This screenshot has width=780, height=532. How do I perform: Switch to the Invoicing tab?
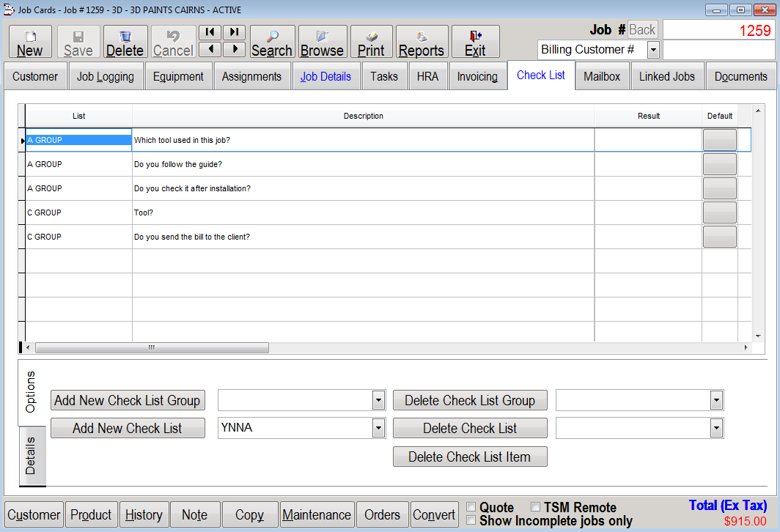[x=477, y=76]
